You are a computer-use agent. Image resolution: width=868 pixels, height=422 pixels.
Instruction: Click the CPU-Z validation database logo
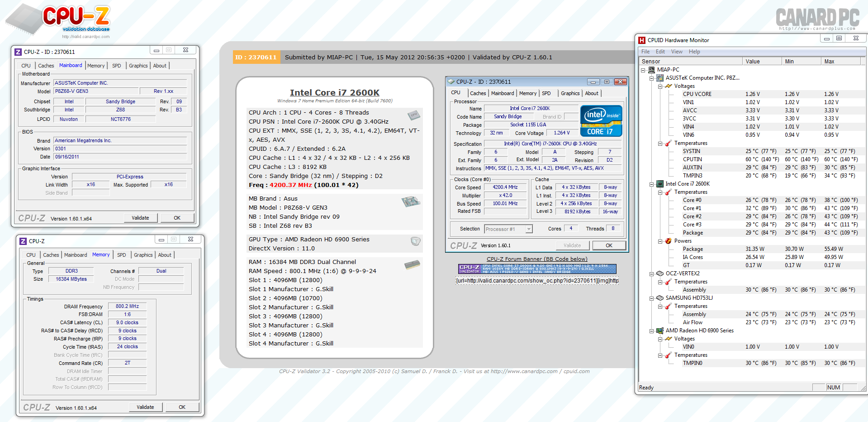(x=59, y=20)
